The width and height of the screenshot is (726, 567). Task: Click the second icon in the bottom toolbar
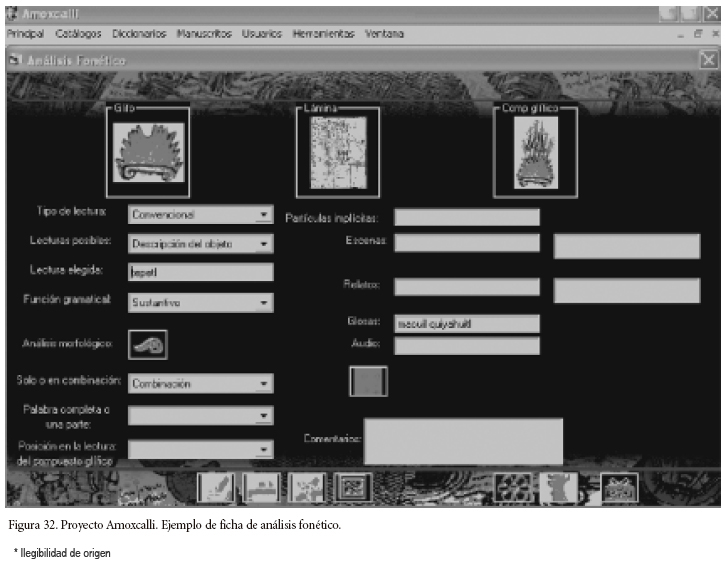pyautogui.click(x=261, y=487)
